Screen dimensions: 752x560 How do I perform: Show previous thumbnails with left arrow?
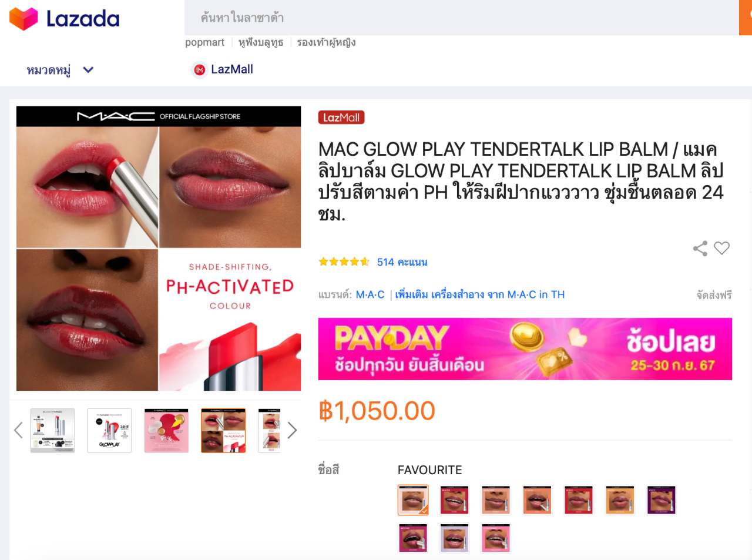click(18, 430)
